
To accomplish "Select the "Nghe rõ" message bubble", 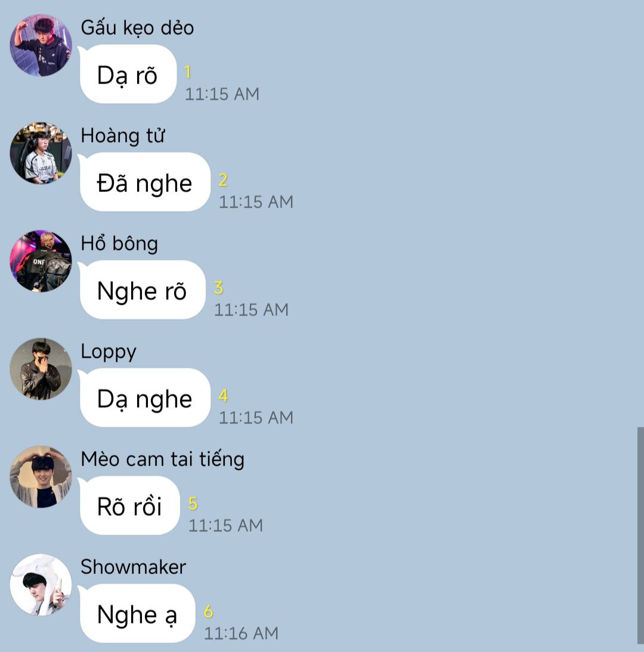I will pyautogui.click(x=142, y=290).
